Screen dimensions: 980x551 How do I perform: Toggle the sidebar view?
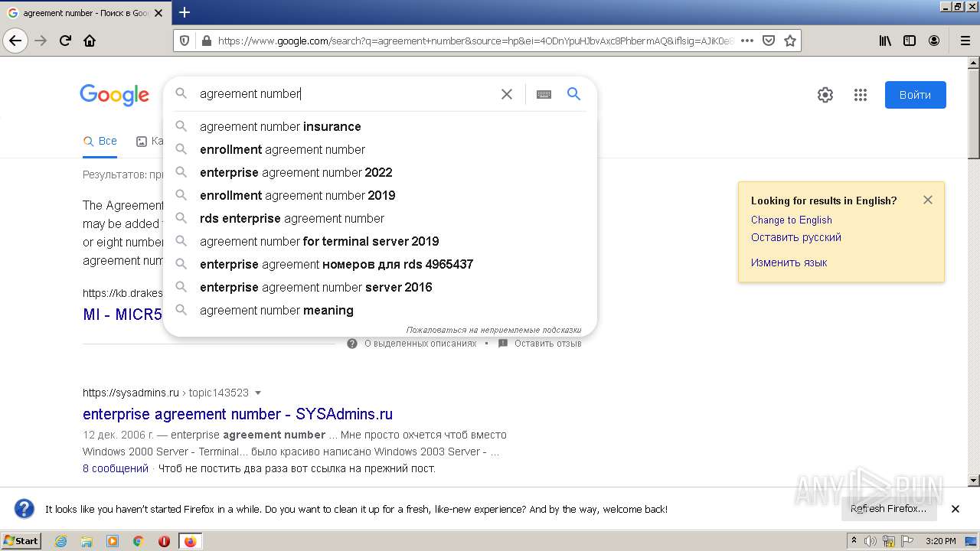tap(910, 41)
